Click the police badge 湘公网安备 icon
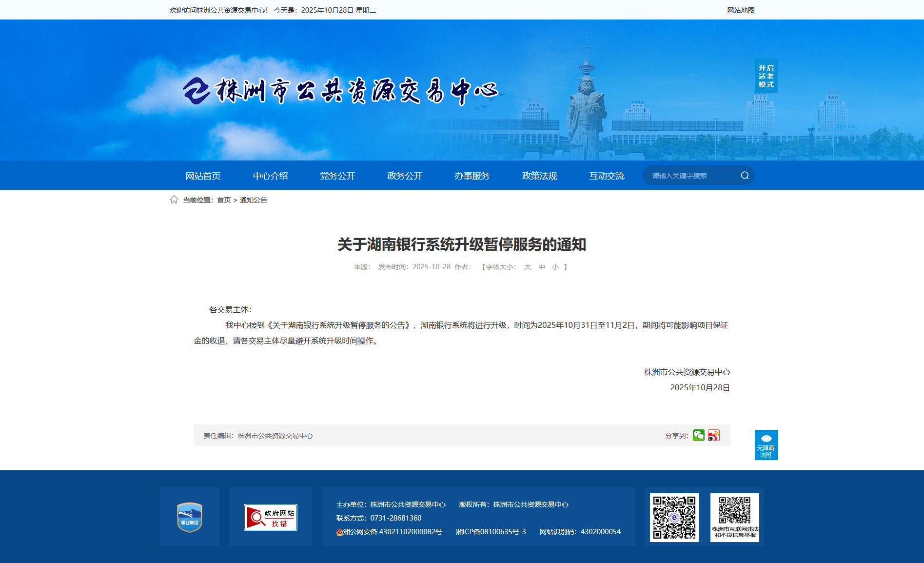Image resolution: width=924 pixels, height=563 pixels. [339, 532]
